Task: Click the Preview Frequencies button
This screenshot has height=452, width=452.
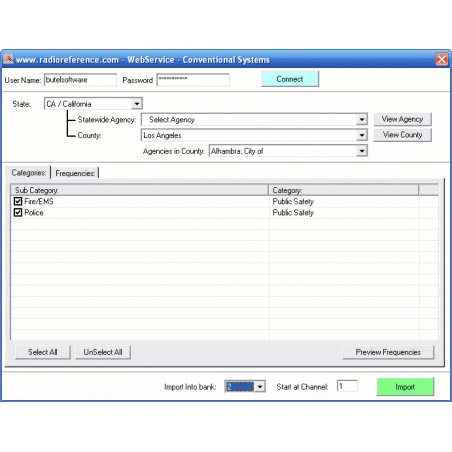Action: coord(388,352)
